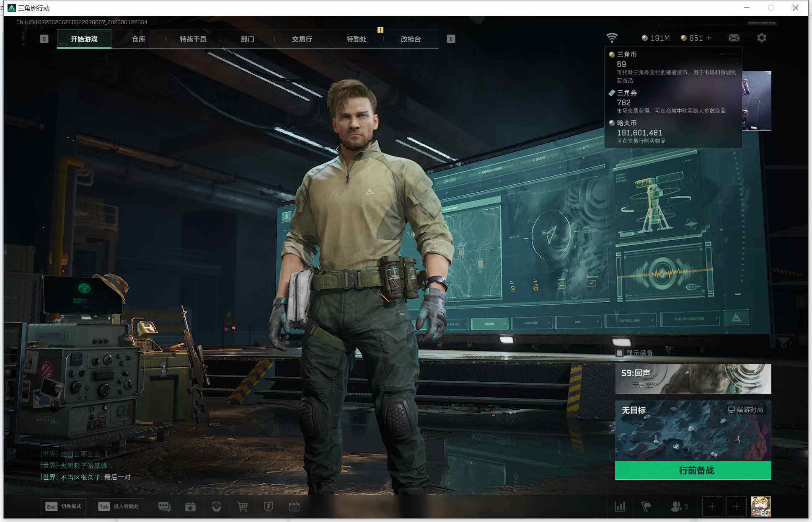
Task: Click the 191M 哈夫币 balance
Action: click(656, 38)
